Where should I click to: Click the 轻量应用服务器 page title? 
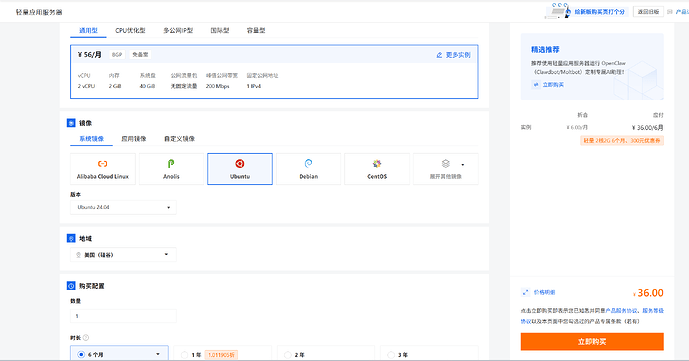click(x=39, y=12)
